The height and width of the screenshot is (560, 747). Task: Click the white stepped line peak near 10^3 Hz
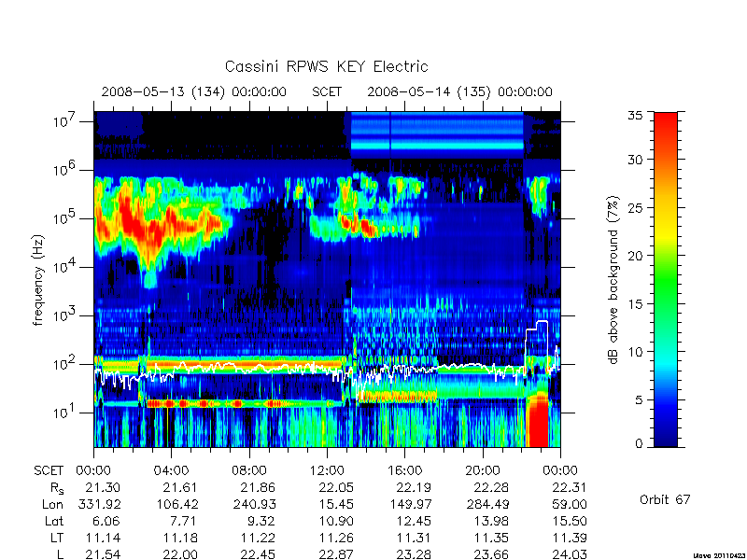tap(542, 322)
